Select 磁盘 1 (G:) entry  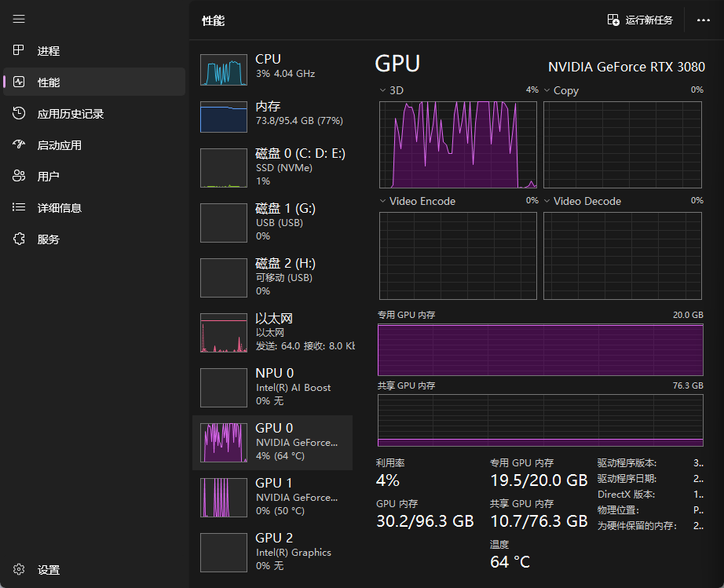[272, 222]
